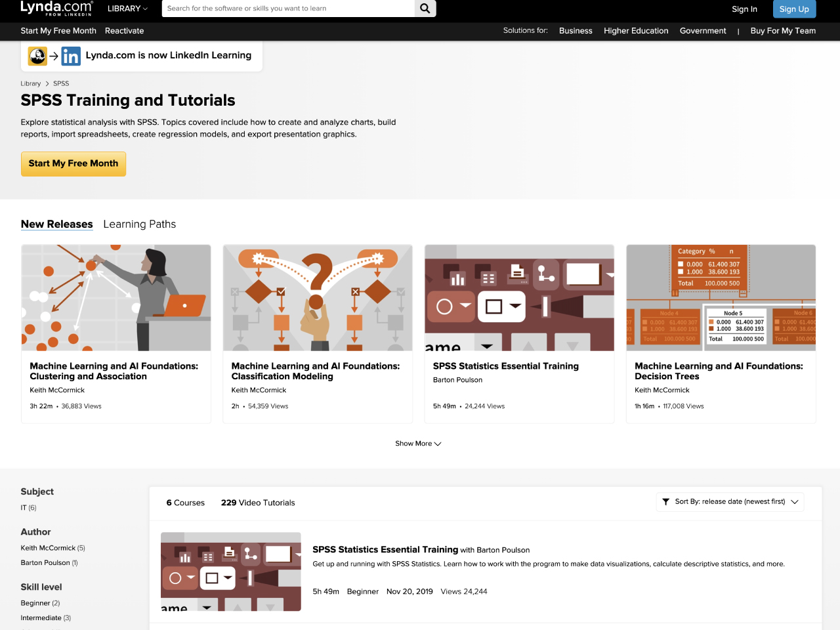Click Barton Poulson under SPSS Statistics card
840x630 pixels.
(x=457, y=380)
